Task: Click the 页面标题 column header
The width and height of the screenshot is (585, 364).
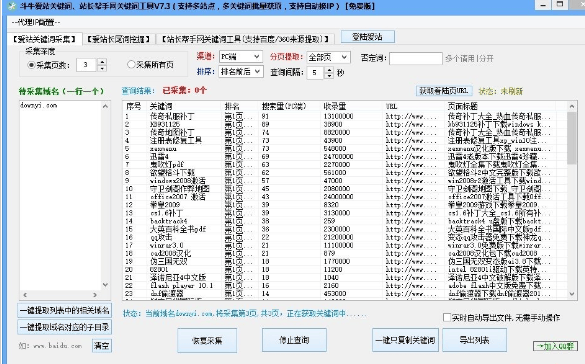Action: pyautogui.click(x=501, y=106)
